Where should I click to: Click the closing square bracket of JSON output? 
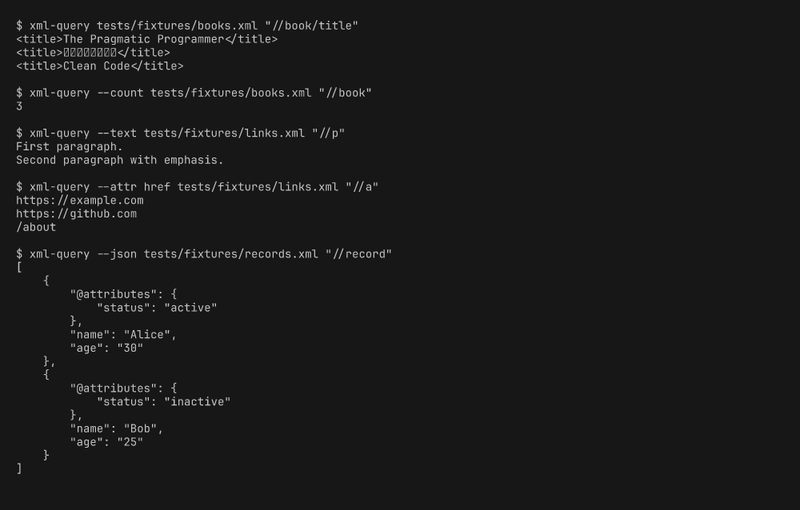(20, 469)
